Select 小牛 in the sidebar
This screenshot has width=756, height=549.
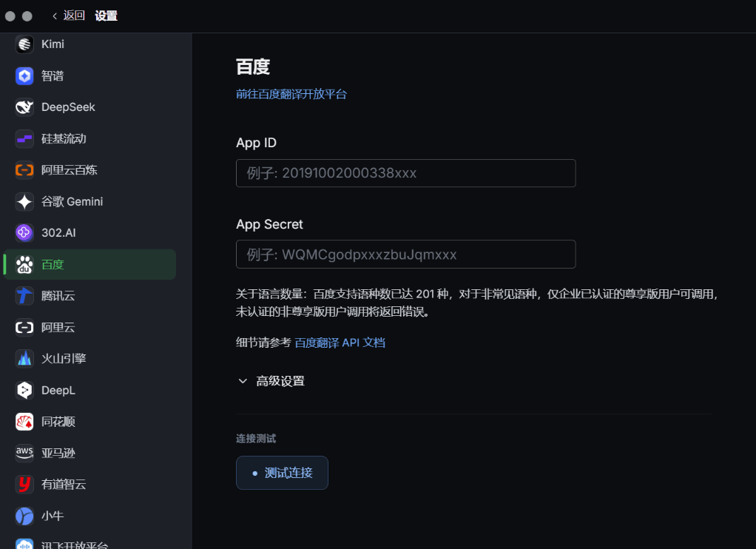[x=90, y=516]
